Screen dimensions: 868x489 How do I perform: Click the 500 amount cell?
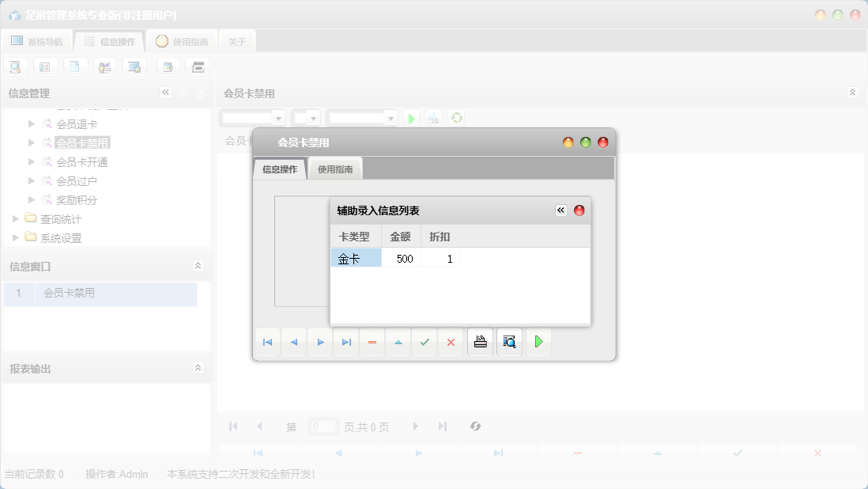point(402,259)
